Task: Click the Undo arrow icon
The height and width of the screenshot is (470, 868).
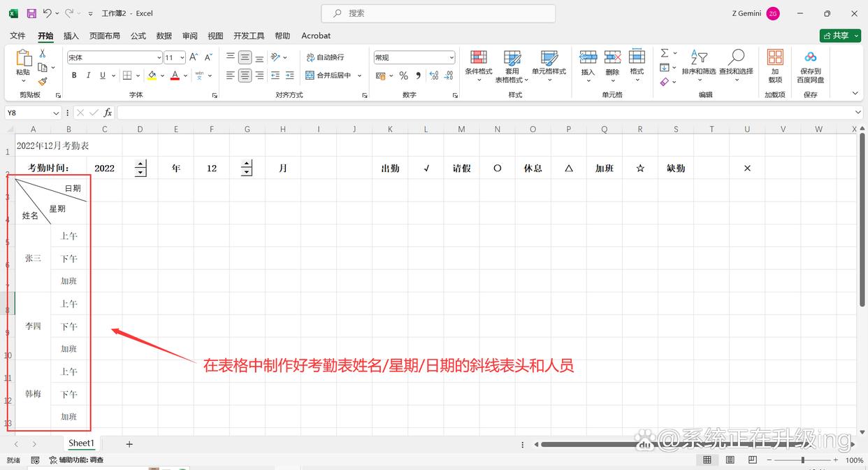Action: pos(47,13)
